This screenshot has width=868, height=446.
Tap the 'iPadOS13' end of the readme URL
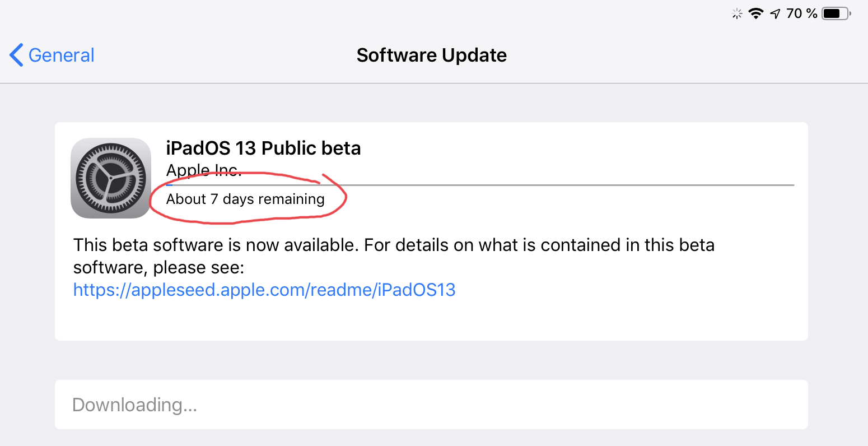[x=416, y=290]
